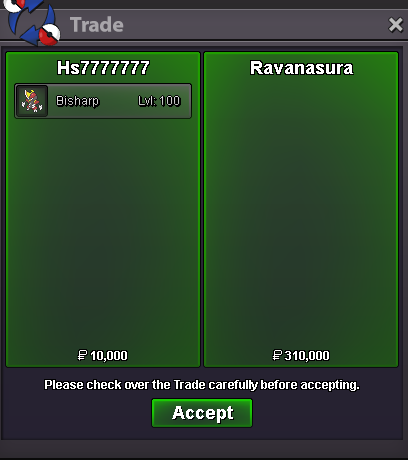Click the Bisharp sprite icon
The width and height of the screenshot is (408, 460).
tap(32, 101)
